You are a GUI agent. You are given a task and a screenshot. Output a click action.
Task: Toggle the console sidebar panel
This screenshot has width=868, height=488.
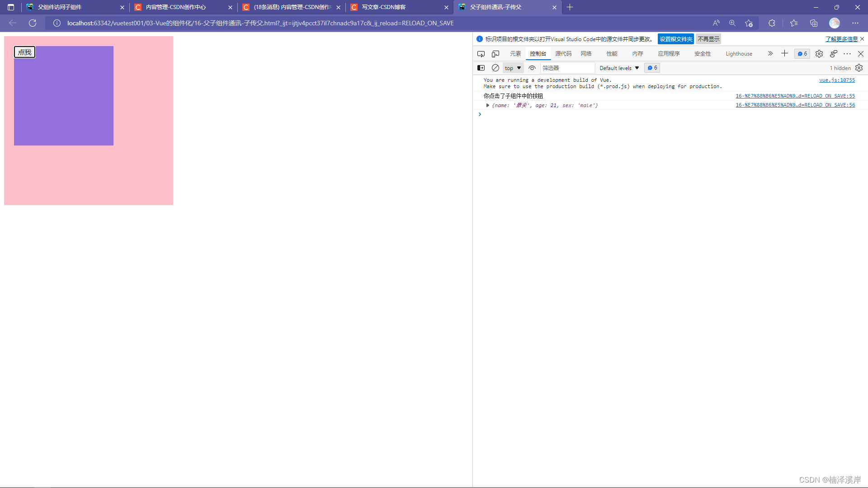pos(481,68)
